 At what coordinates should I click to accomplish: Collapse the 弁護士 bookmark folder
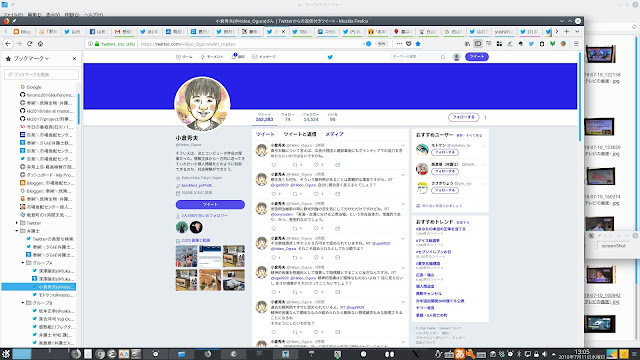(x=17, y=231)
